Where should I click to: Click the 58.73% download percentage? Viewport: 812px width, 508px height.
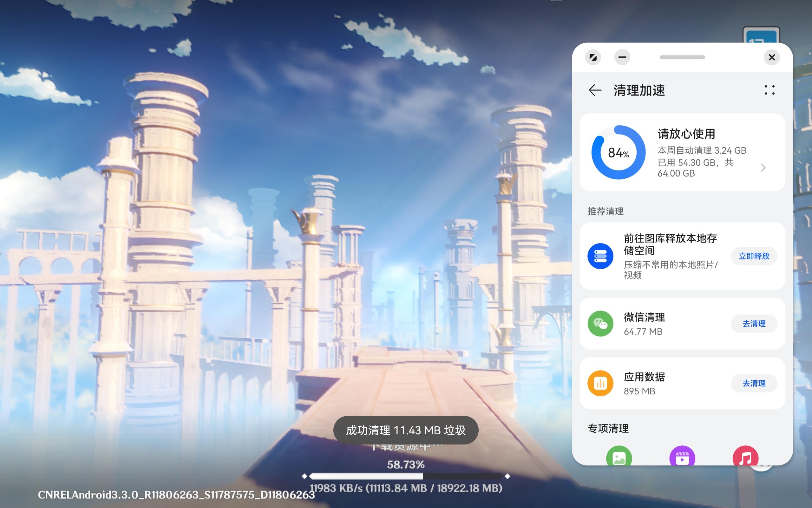[406, 465]
